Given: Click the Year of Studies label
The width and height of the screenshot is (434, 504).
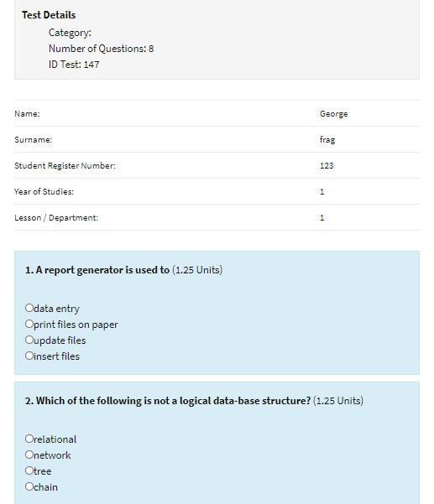Looking at the screenshot, I should tap(44, 191).
